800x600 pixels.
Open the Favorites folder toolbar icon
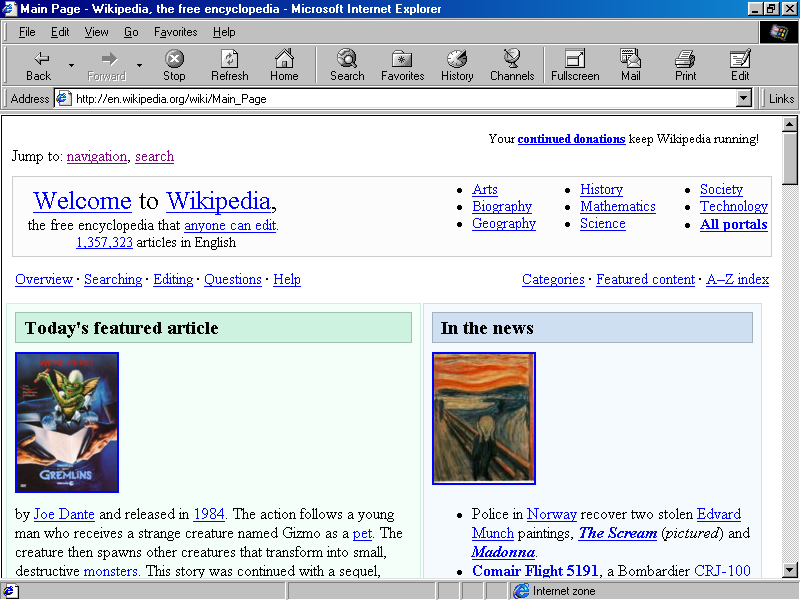pyautogui.click(x=402, y=59)
